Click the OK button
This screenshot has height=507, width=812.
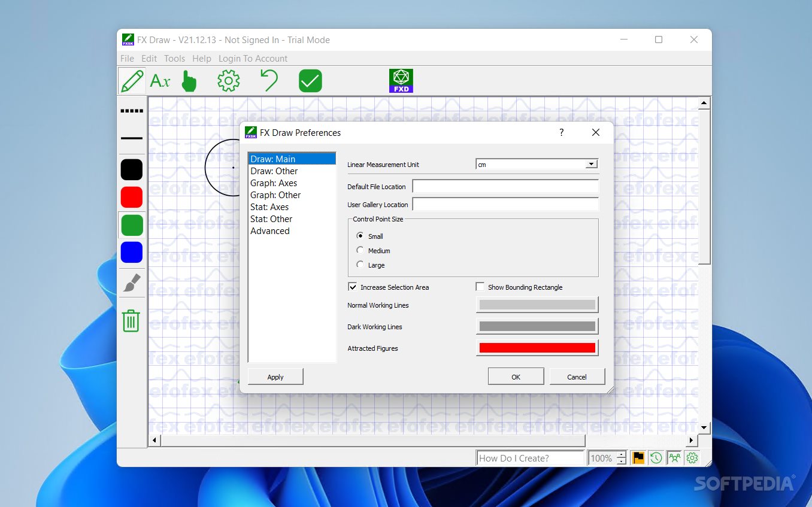(x=516, y=377)
